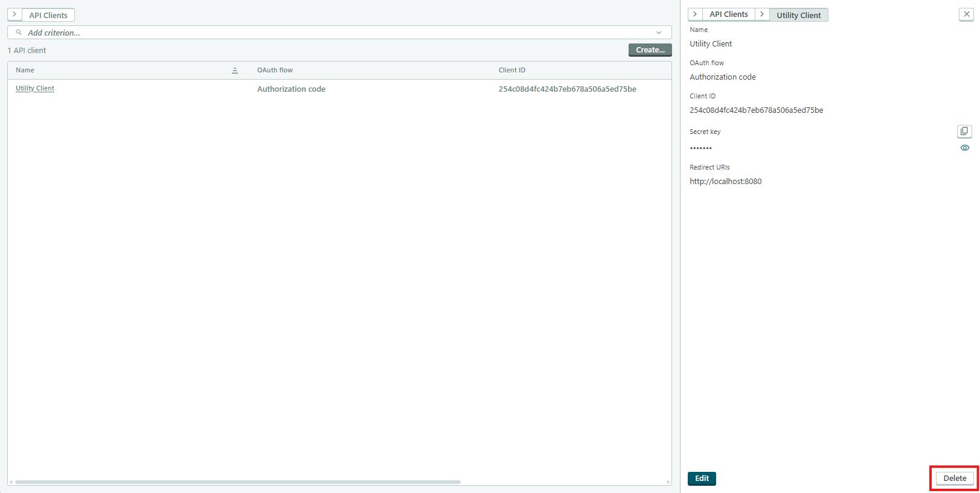Reveal the hidden secret key with eye icon
This screenshot has width=980, height=493.
point(964,148)
